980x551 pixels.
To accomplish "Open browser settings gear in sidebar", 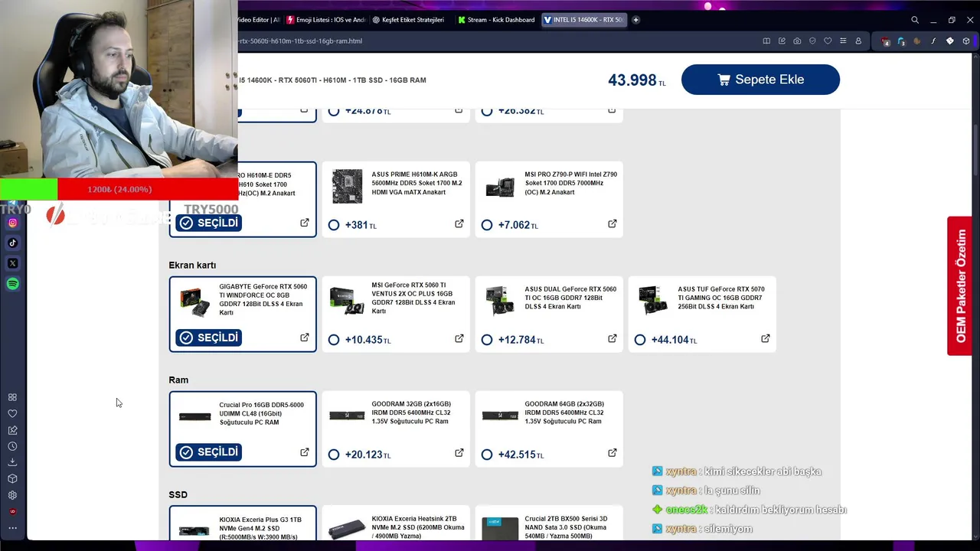I will click(12, 495).
